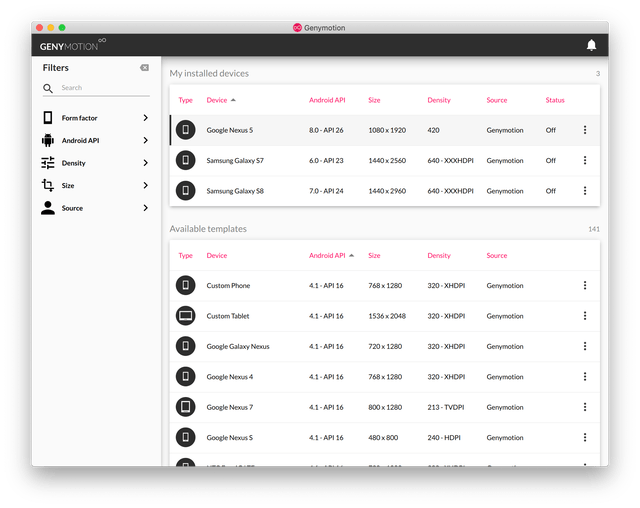Clear filters with the backspace icon
Screen dimensions: 640x508
pyautogui.click(x=144, y=68)
